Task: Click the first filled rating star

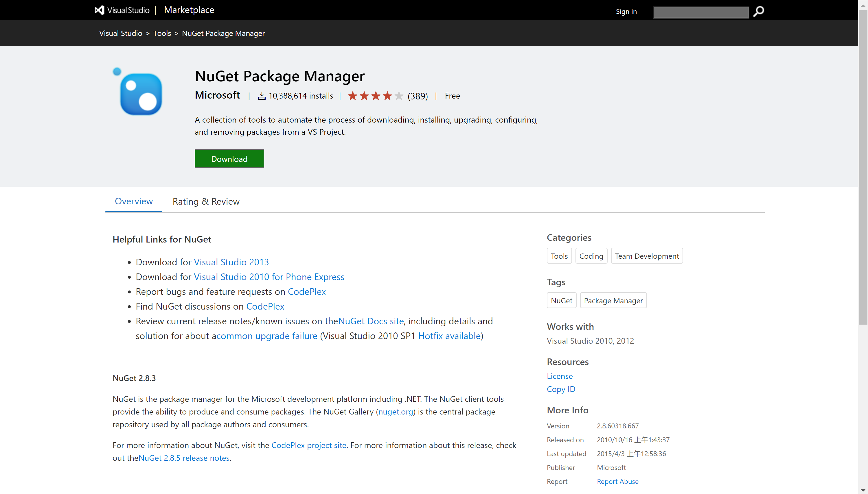Action: (x=352, y=96)
